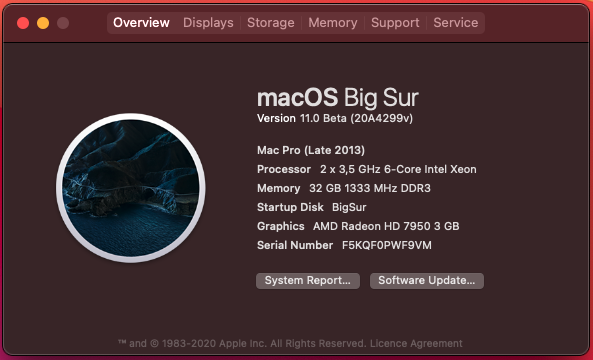Click the greyed-out zoom window button
The width and height of the screenshot is (593, 360).
click(63, 23)
